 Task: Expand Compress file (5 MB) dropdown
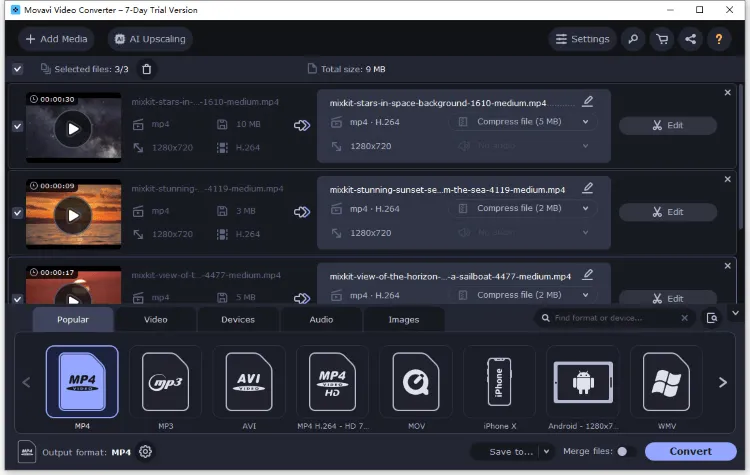(x=585, y=122)
